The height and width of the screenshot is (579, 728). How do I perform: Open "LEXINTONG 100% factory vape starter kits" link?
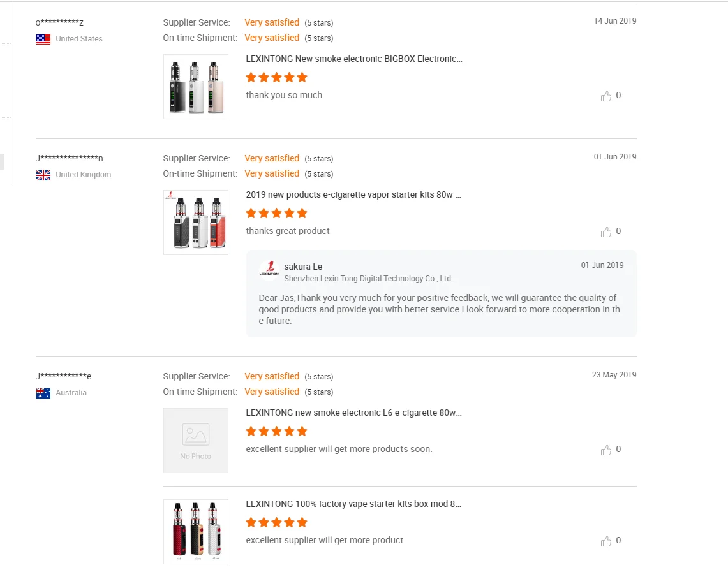coord(353,504)
